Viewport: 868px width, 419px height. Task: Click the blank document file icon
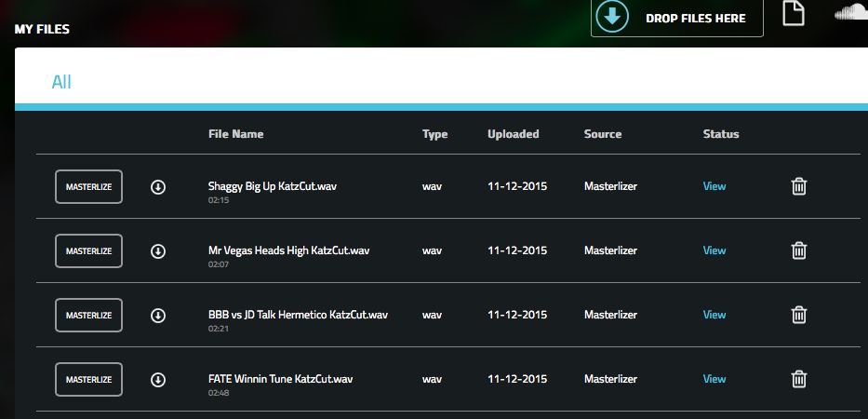793,14
